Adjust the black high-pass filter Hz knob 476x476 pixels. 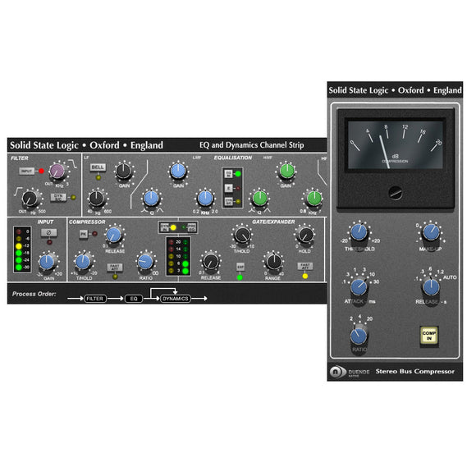30,199
